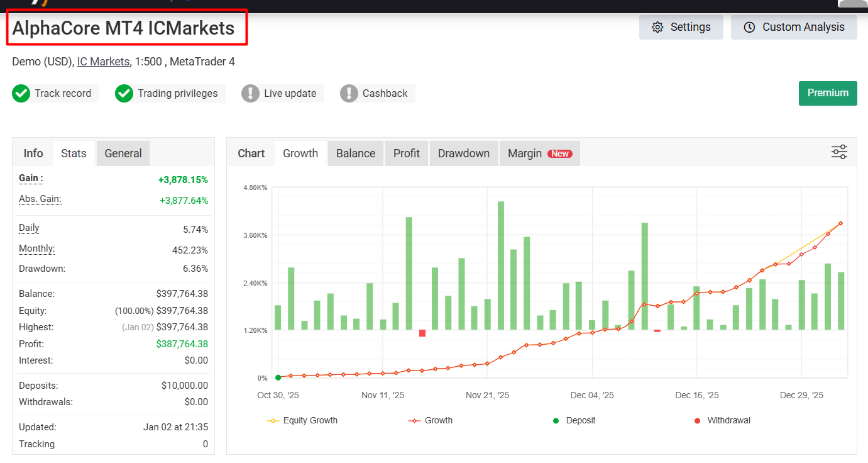The image size is (868, 463).
Task: Click the AlphaCore MT4 ICMarkets title
Action: (123, 28)
